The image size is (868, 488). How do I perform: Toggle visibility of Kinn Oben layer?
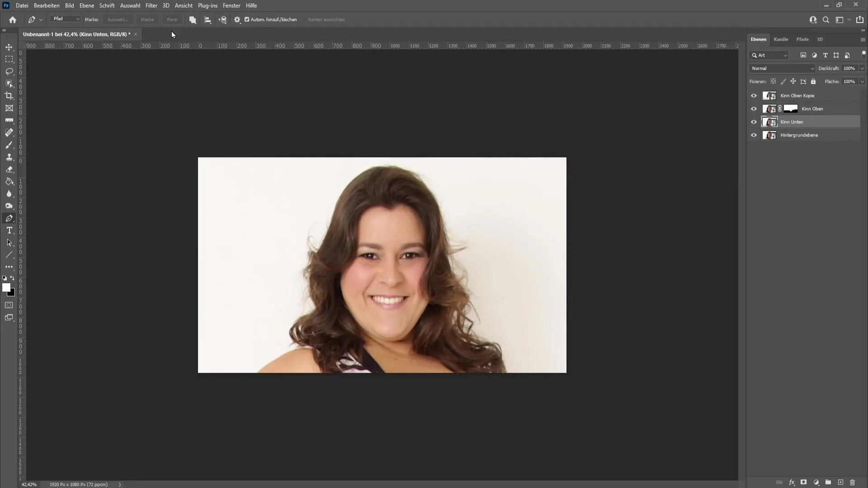754,108
